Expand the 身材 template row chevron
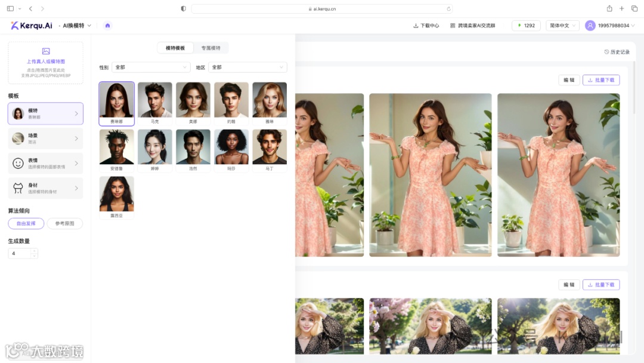 [76, 188]
